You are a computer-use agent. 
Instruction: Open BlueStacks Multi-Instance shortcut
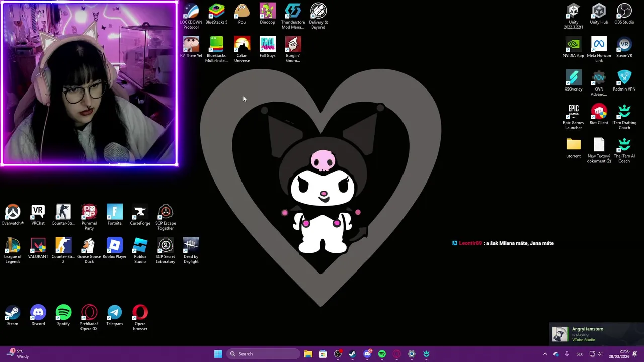[216, 50]
